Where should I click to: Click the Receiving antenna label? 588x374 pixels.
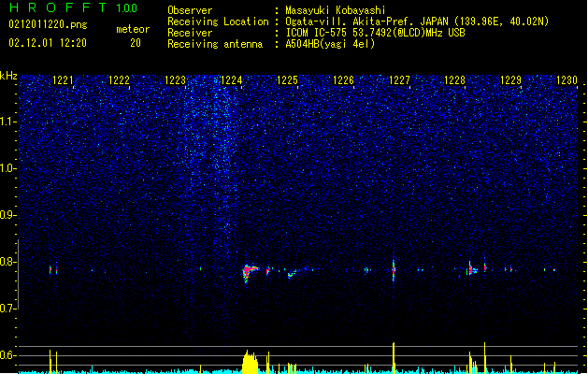click(x=215, y=44)
